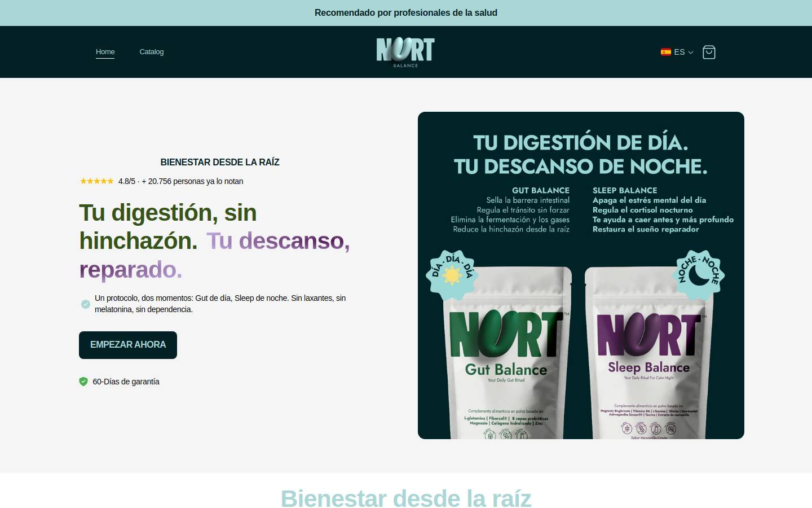
Task: Click 'Regula el cortisol nocturno' line
Action: pos(643,210)
